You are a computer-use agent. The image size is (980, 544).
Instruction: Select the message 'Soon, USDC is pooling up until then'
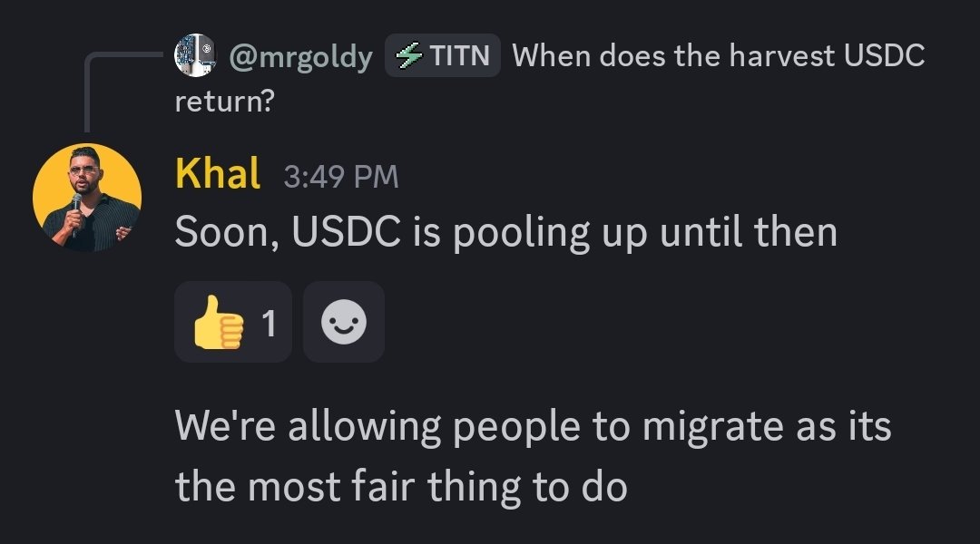point(505,233)
